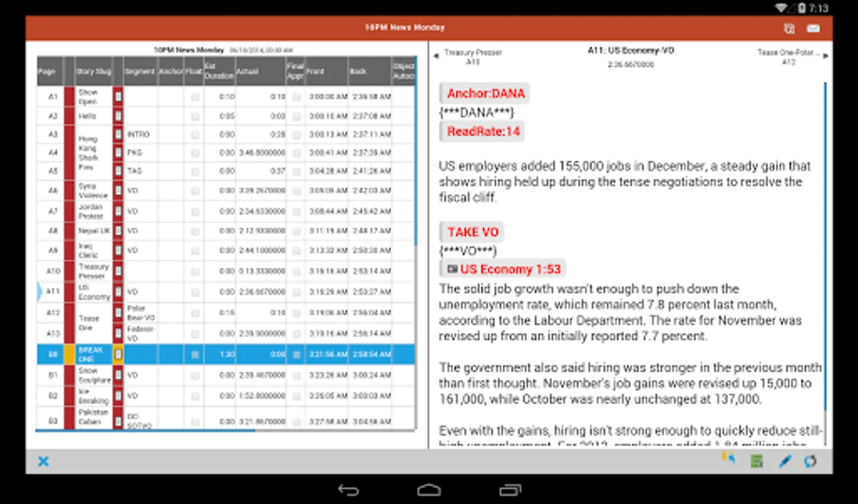The height and width of the screenshot is (504, 858).
Task: Click the script pane vertical scrollbar
Action: 825,246
